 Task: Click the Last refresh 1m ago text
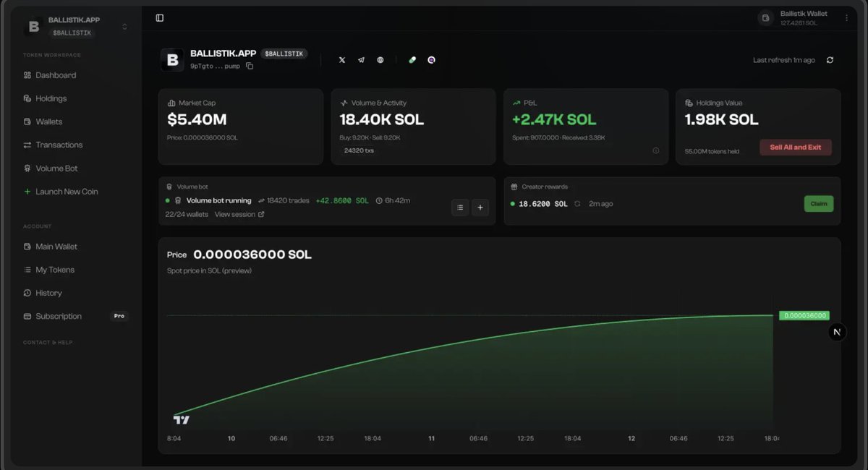coord(784,60)
